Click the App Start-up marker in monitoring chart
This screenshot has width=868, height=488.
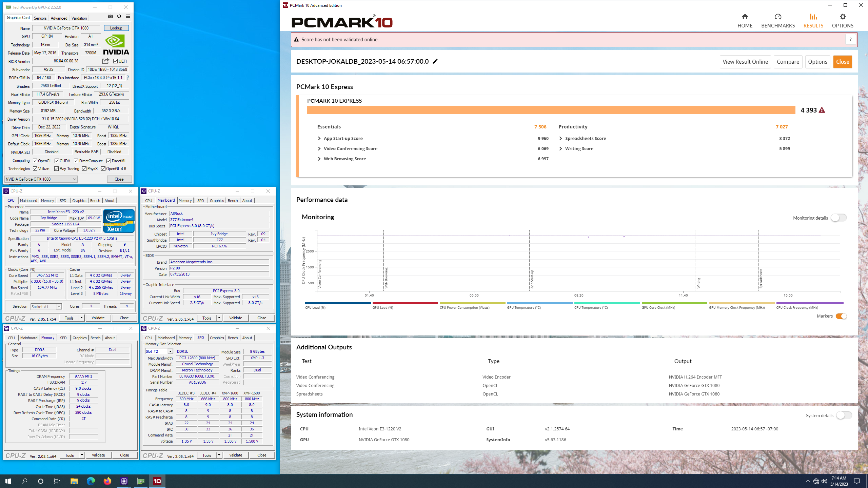tap(532, 279)
